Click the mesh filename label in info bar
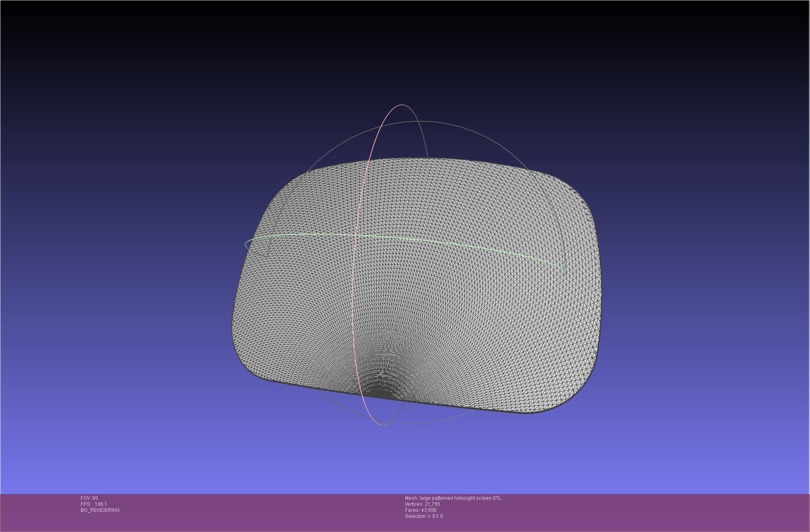 pos(453,498)
